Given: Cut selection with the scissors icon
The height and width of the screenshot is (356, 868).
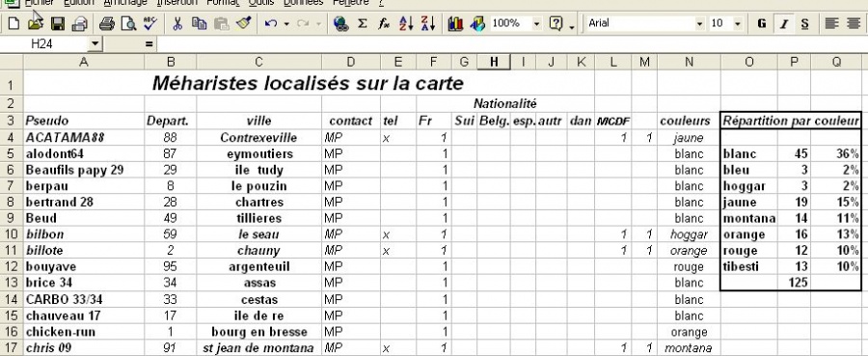Looking at the screenshot, I should coord(177,24).
